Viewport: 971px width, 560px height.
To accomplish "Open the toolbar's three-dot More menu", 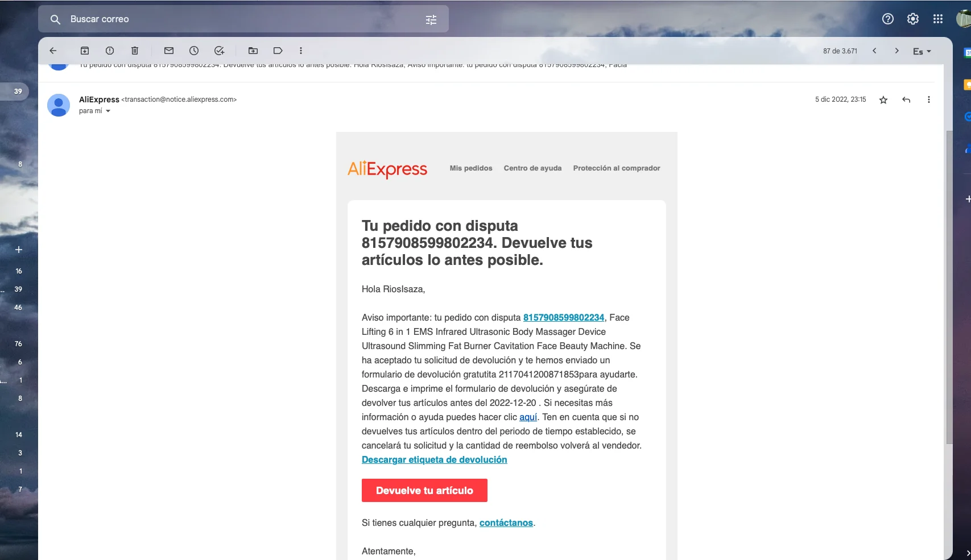I will [x=301, y=51].
